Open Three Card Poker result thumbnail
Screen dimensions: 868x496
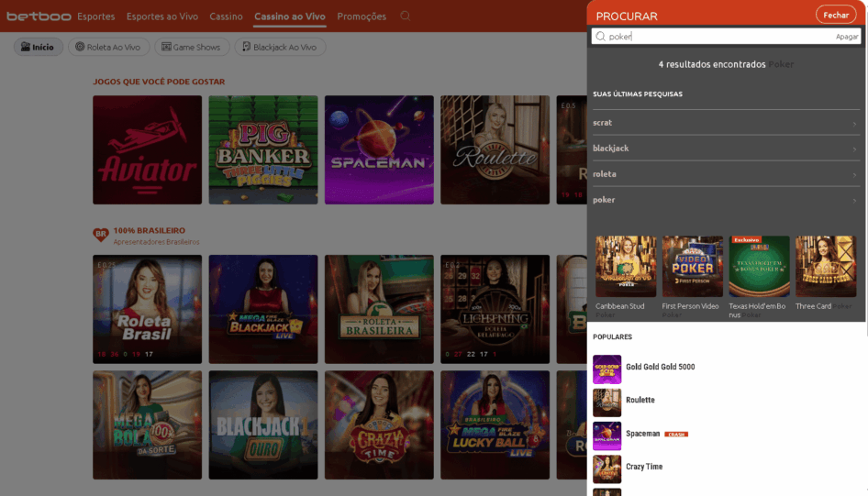click(826, 266)
